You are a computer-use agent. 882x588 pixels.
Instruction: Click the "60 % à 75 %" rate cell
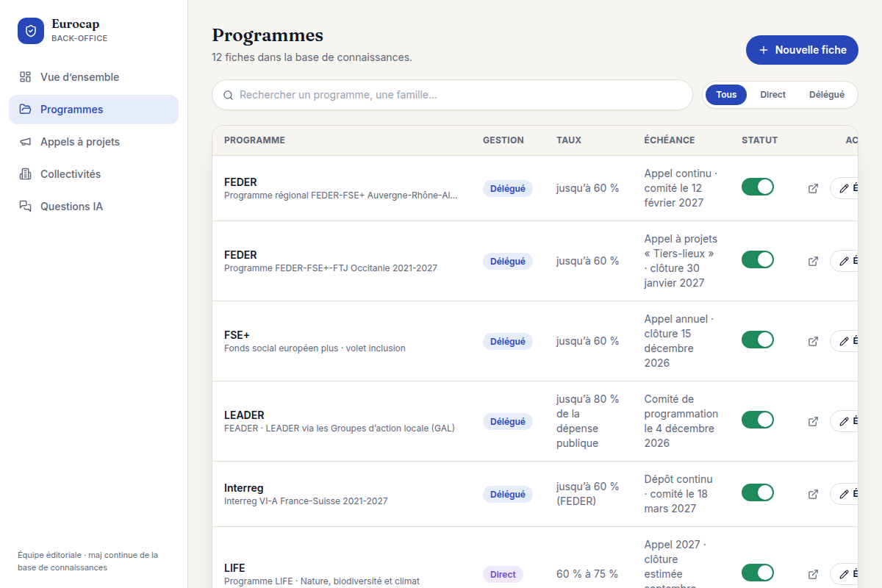tap(587, 574)
